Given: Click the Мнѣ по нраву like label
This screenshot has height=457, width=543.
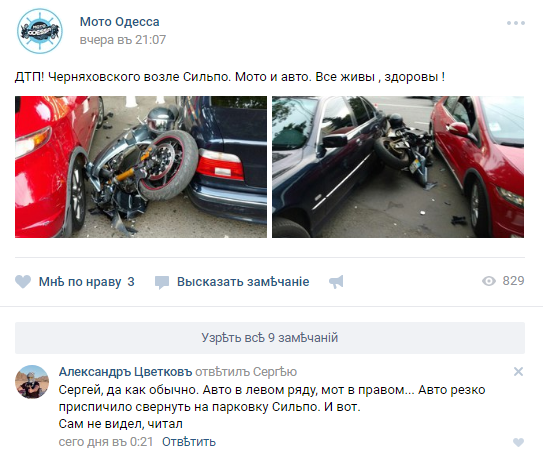Looking at the screenshot, I should pyautogui.click(x=80, y=281).
